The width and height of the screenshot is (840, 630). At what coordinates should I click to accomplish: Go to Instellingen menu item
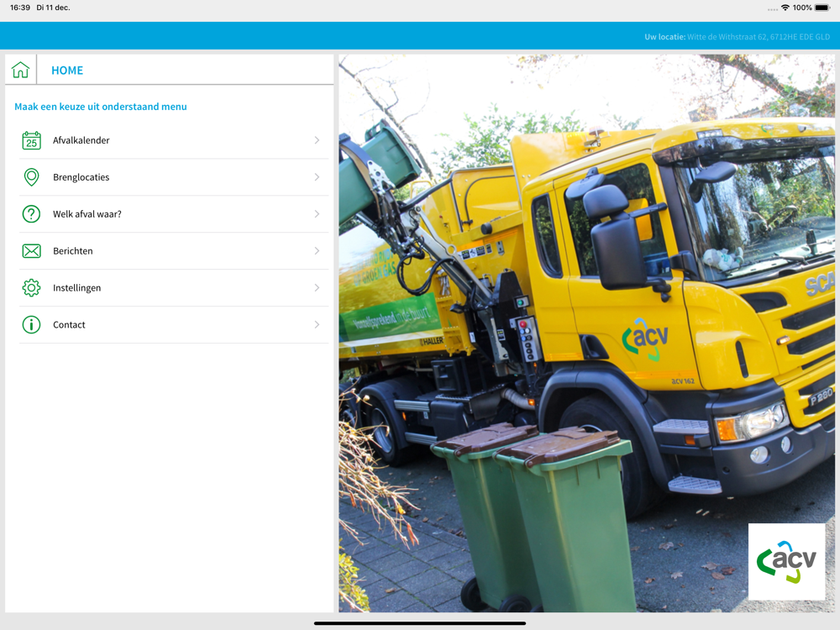[x=174, y=287]
